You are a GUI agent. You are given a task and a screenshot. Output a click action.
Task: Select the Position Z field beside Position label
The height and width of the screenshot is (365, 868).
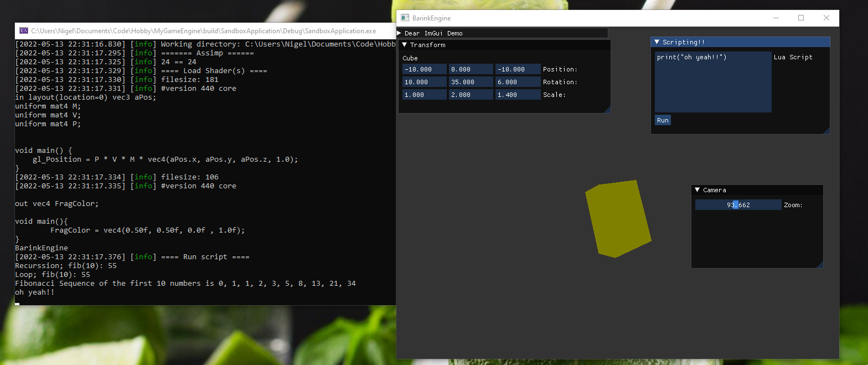click(x=518, y=69)
